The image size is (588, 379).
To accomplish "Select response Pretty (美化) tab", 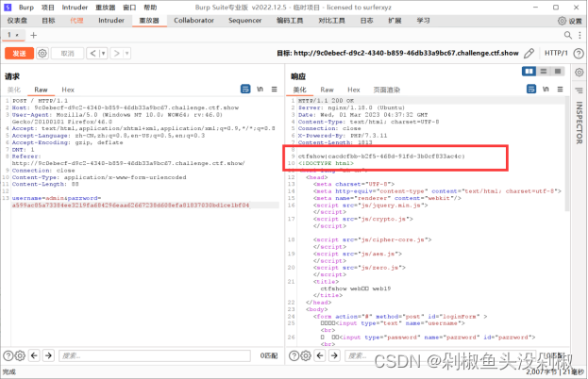I will [x=299, y=90].
